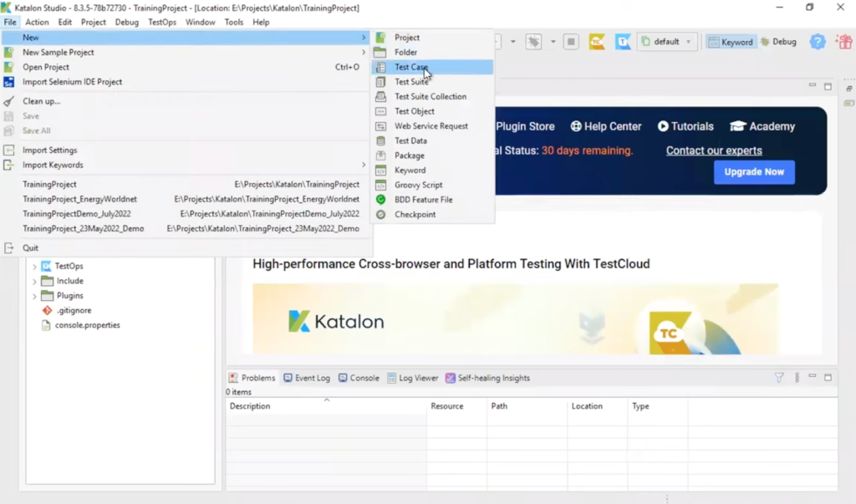This screenshot has width=856, height=504.
Task: Click the Test Suite icon in submenu
Action: point(381,82)
